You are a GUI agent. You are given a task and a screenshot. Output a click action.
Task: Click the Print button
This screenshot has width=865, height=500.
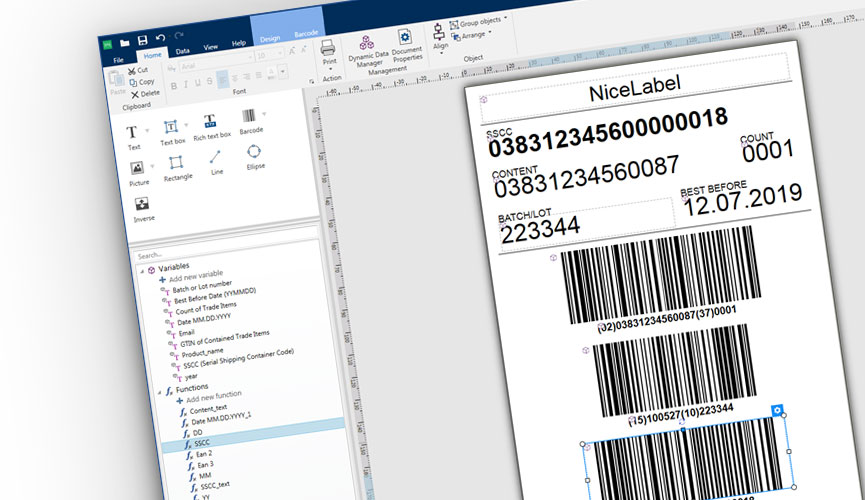(x=328, y=51)
